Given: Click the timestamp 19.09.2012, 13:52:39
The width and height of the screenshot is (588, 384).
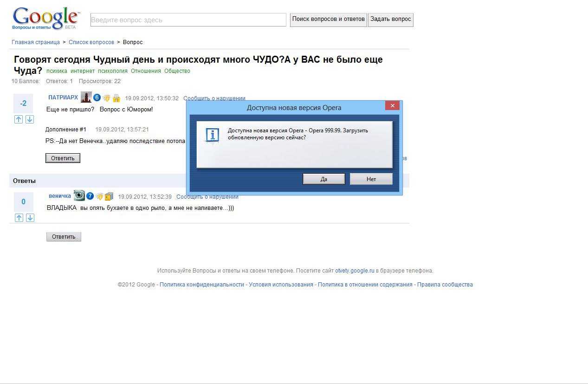Looking at the screenshot, I should (x=145, y=197).
